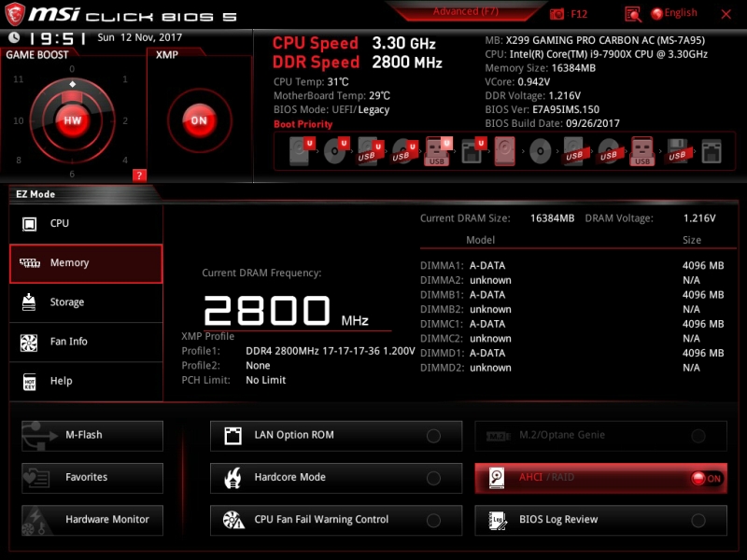Select the first UEFI hard disk boot device
Image resolution: width=747 pixels, height=560 pixels.
point(302,151)
